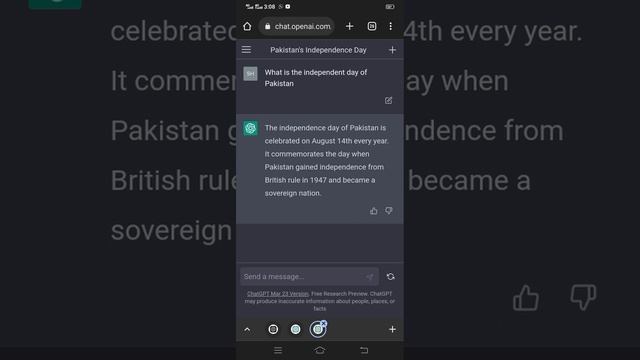Close the active tab using its blue X badge
This screenshot has height=360, width=640.
(324, 323)
